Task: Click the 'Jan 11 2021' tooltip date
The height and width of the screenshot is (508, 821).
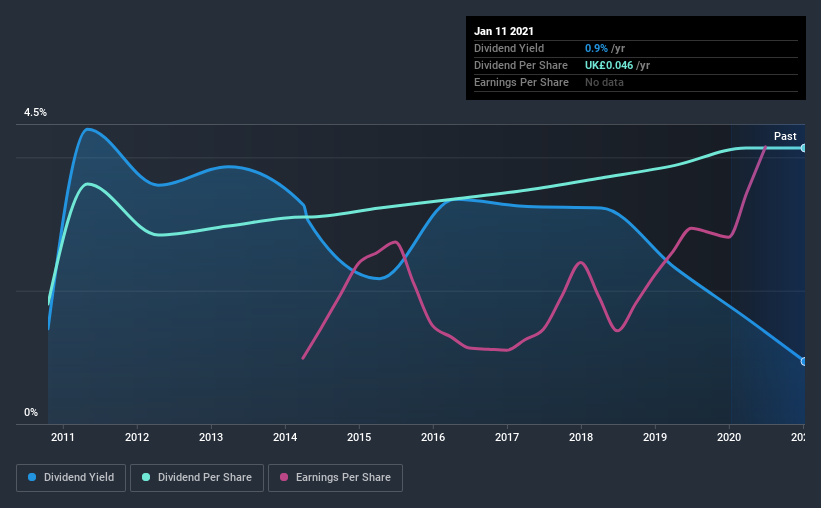Action: (x=504, y=31)
